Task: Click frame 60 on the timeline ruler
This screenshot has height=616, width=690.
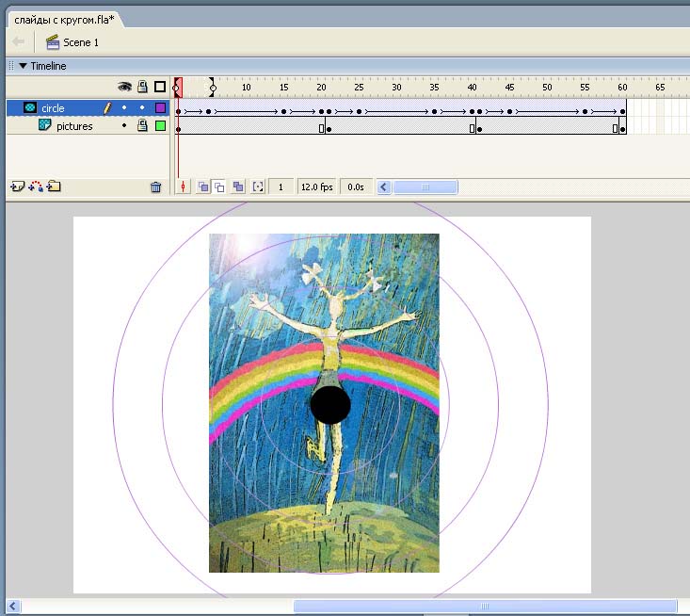Action: point(622,88)
